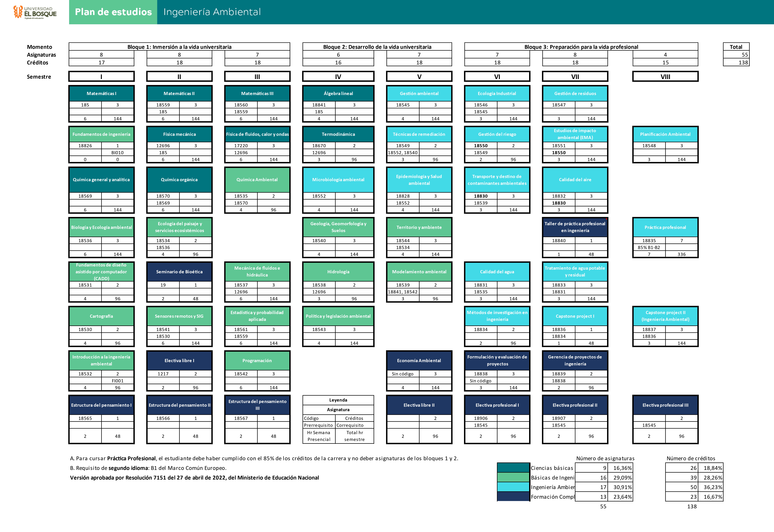Select the 'Electiva profesional III' course title
Viewport: 774px width, 532px height.
click(665, 405)
